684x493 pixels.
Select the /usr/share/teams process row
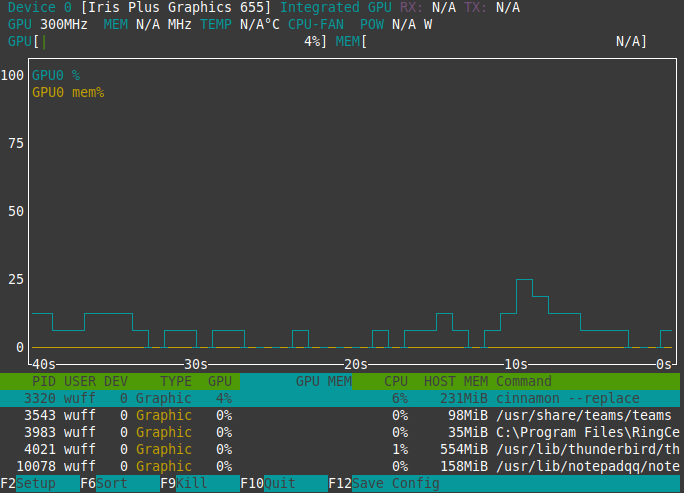click(340, 415)
